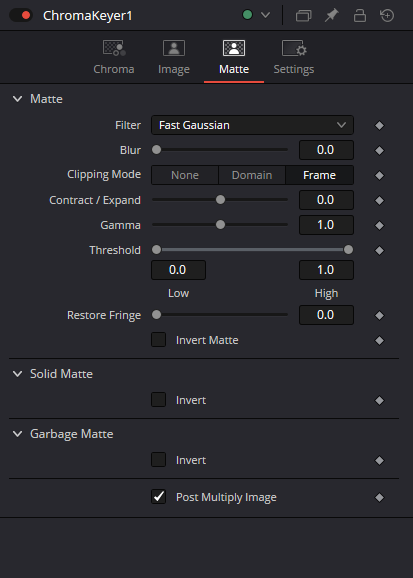Switch to the Chroma tab
Screen dimensions: 413x578
[x=114, y=58]
